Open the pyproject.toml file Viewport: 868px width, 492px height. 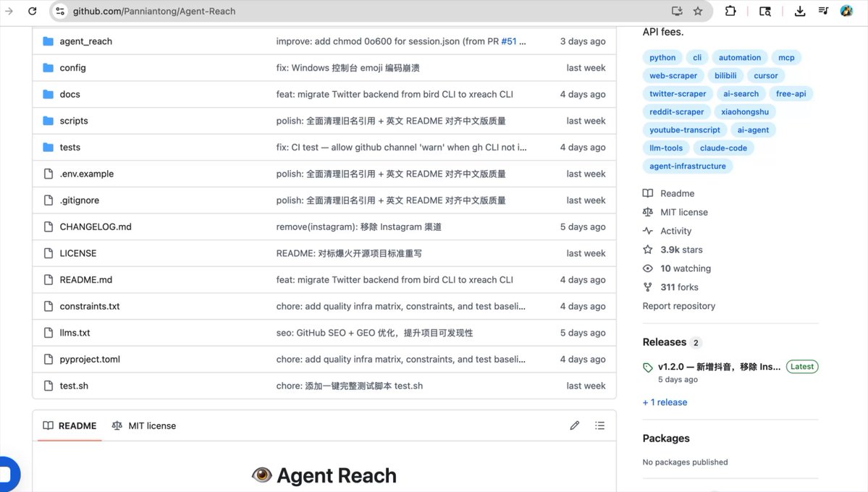coord(90,360)
